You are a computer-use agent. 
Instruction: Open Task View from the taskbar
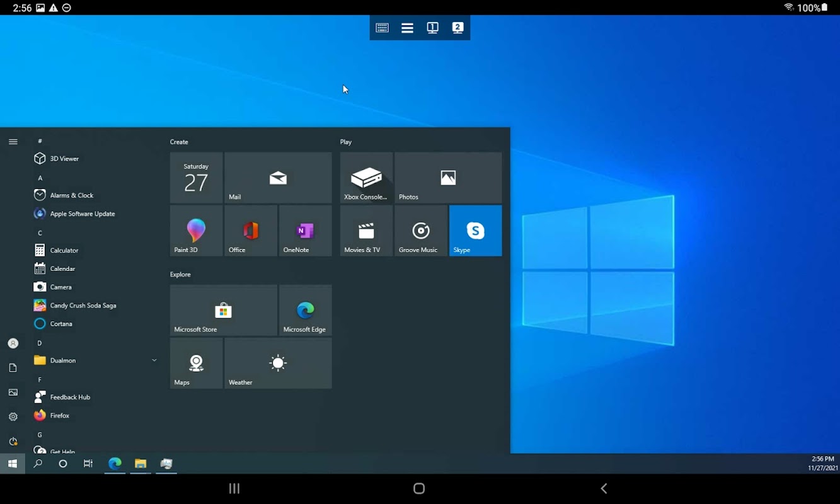[x=88, y=464]
